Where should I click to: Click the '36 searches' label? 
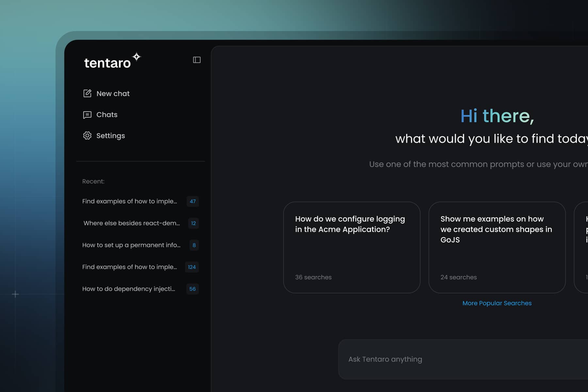(313, 277)
